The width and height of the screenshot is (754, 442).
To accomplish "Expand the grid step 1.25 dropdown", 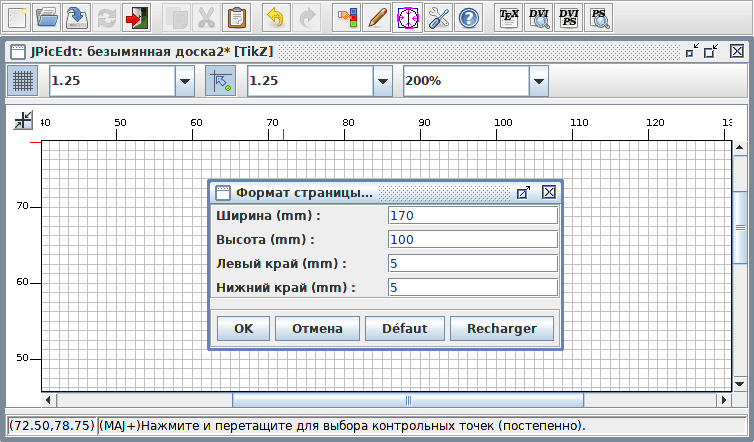I will [x=185, y=81].
